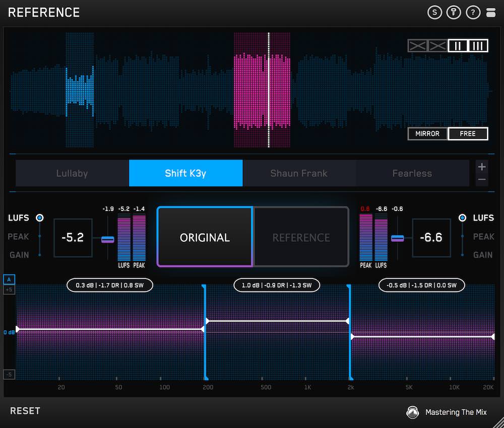
Task: Click the left -5.2 value box
Action: click(x=73, y=238)
